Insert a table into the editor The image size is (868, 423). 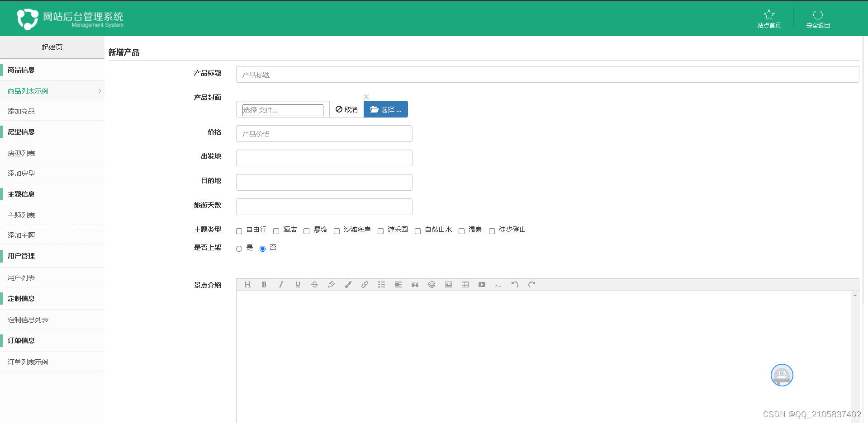coord(465,285)
